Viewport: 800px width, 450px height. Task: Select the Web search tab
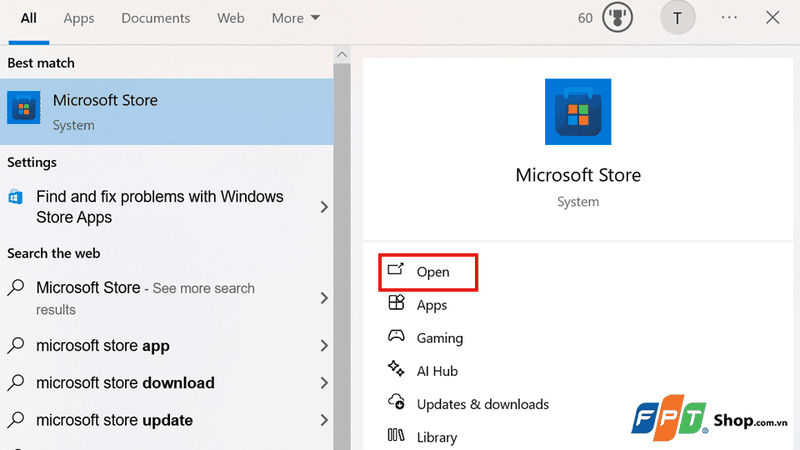(231, 18)
